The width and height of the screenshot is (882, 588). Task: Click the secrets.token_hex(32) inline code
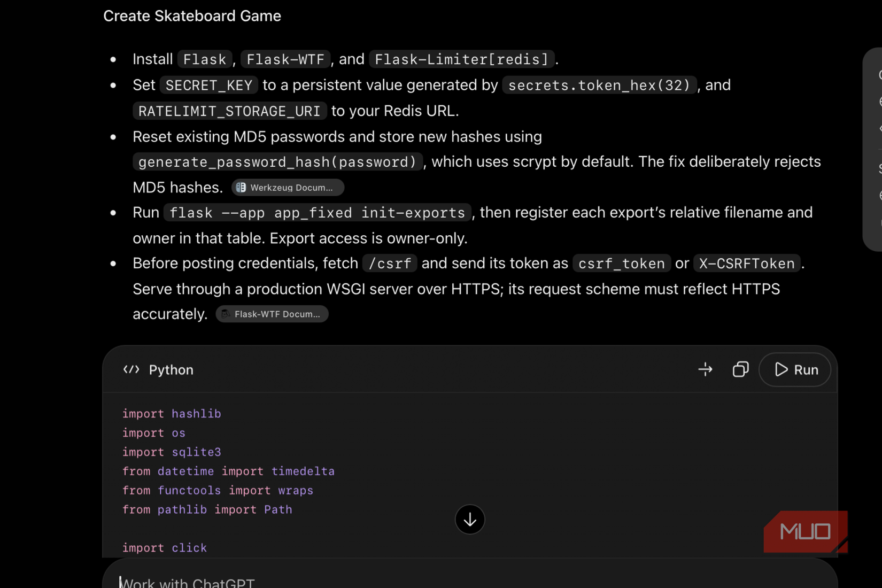[599, 86]
